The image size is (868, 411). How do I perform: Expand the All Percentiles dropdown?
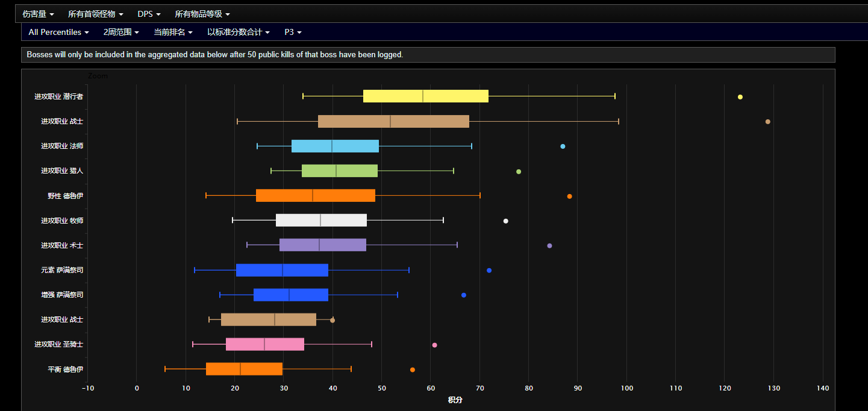pyautogui.click(x=58, y=32)
